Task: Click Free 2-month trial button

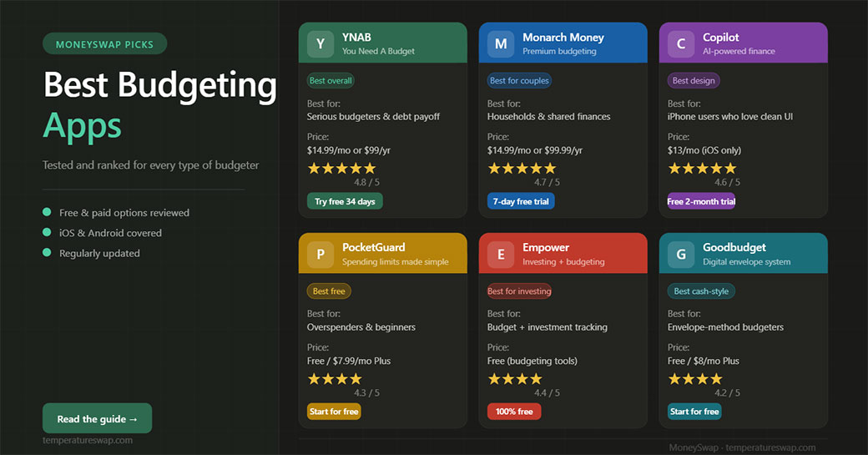Action: 701,201
